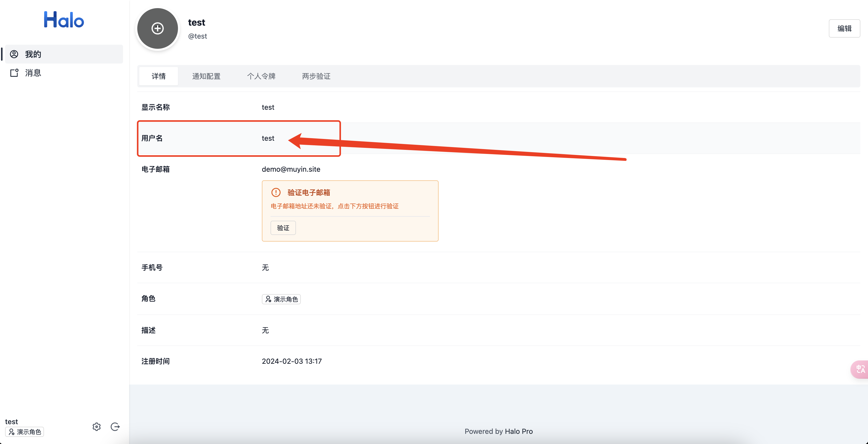Click the 演示角色 role tag in 角色 row

(281, 299)
